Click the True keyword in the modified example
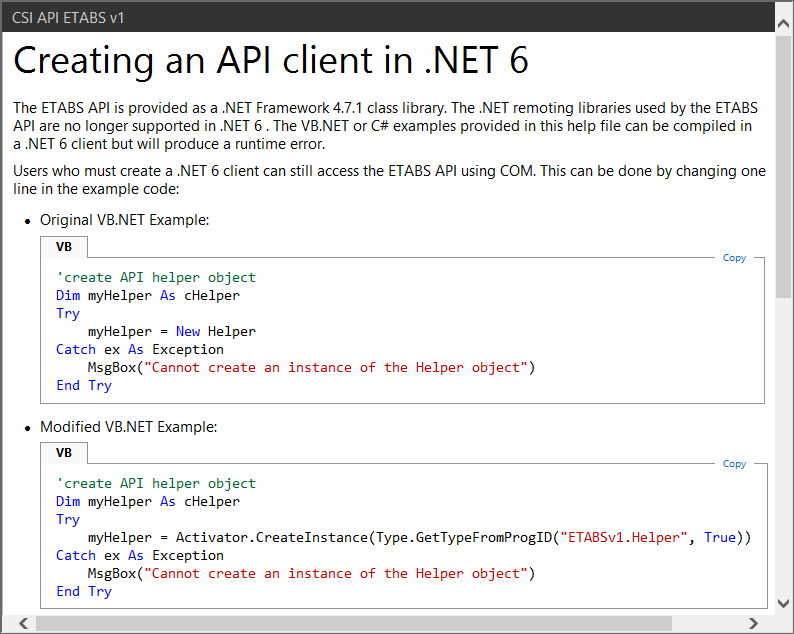The height and width of the screenshot is (634, 794). point(720,537)
